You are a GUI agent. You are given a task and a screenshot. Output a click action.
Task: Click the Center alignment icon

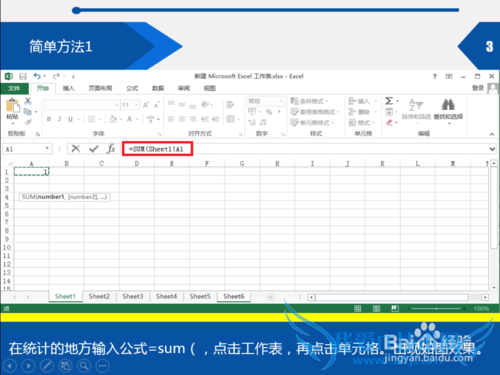point(182,119)
